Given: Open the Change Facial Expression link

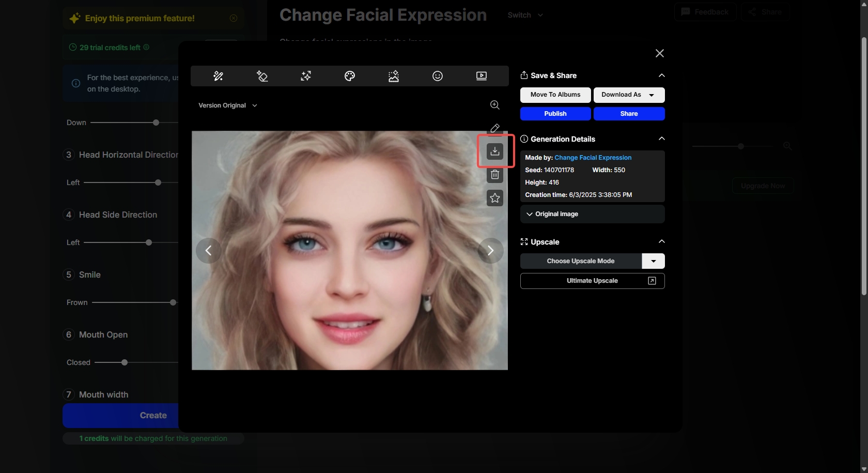Looking at the screenshot, I should click(593, 158).
